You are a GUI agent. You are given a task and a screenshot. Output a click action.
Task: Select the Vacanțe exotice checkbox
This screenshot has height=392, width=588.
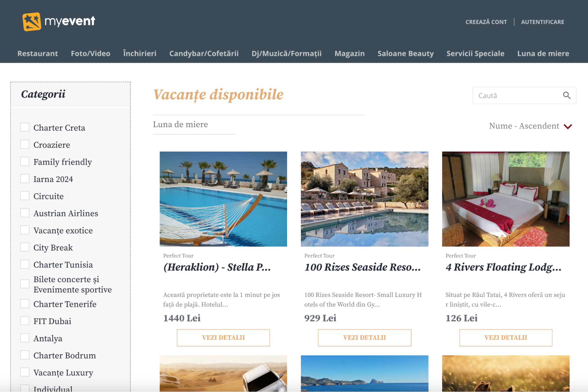coord(25,230)
